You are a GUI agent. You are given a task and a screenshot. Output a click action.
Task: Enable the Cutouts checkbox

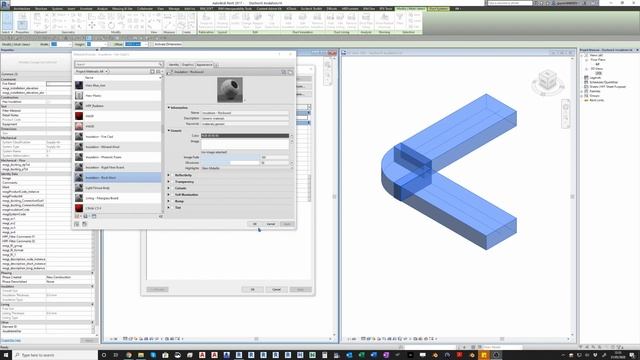click(173, 188)
